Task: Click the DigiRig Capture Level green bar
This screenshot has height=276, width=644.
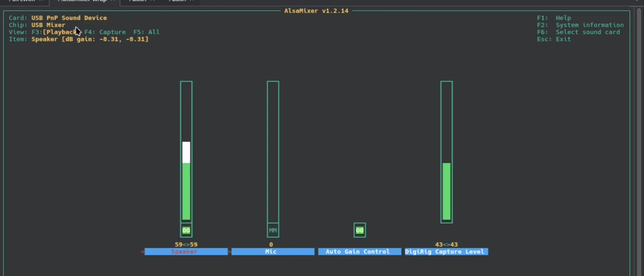Action: [446, 191]
